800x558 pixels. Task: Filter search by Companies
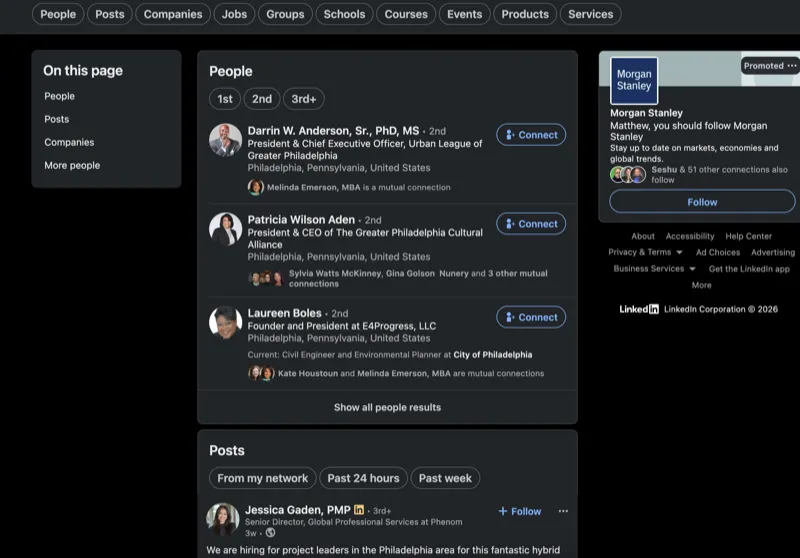click(x=173, y=14)
